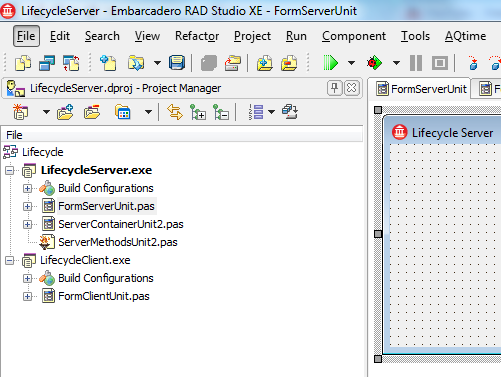
Task: Open the Run menu
Action: coord(296,36)
